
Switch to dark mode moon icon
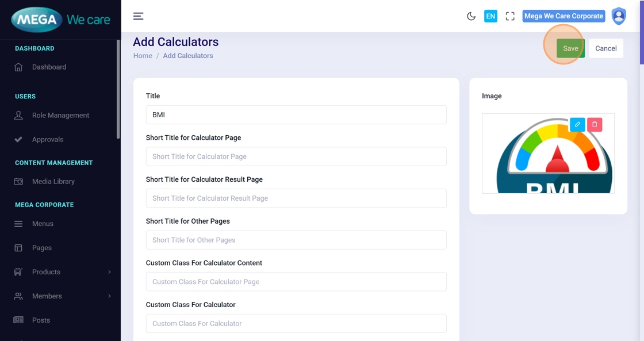[x=471, y=16]
